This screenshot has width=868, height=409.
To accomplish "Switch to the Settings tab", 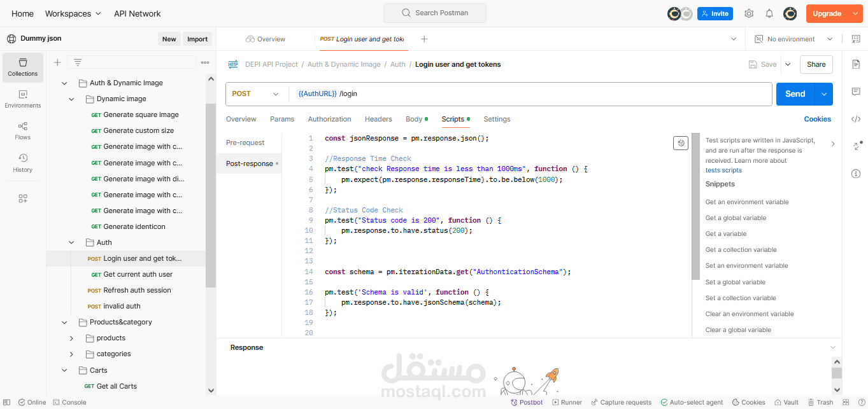I will point(497,119).
